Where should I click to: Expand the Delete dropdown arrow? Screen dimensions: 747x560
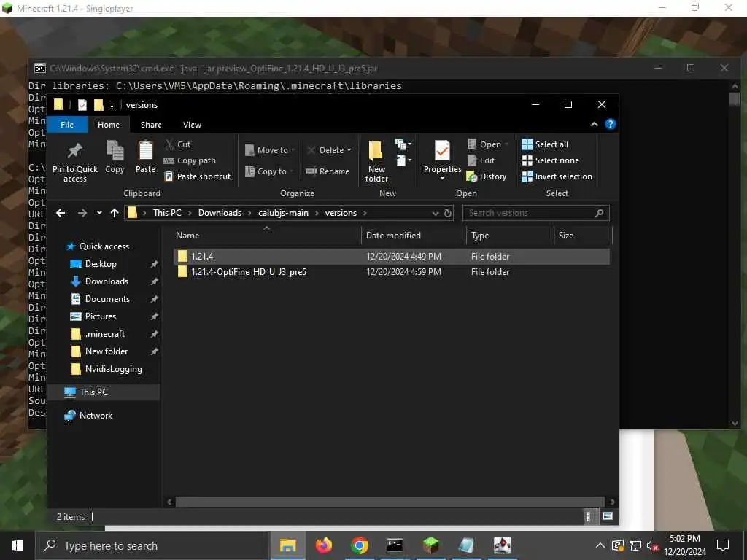[x=349, y=150]
